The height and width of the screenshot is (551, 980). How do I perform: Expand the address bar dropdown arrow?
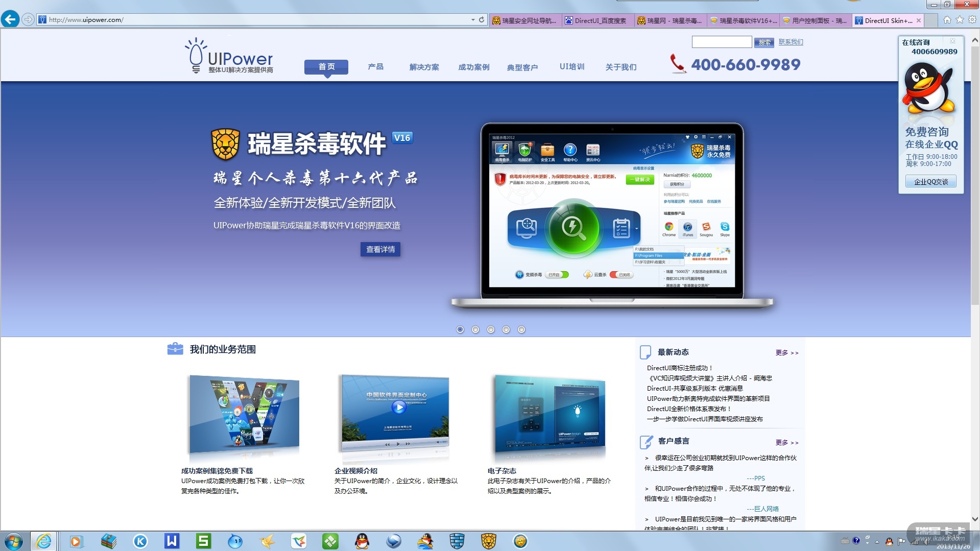point(473,20)
